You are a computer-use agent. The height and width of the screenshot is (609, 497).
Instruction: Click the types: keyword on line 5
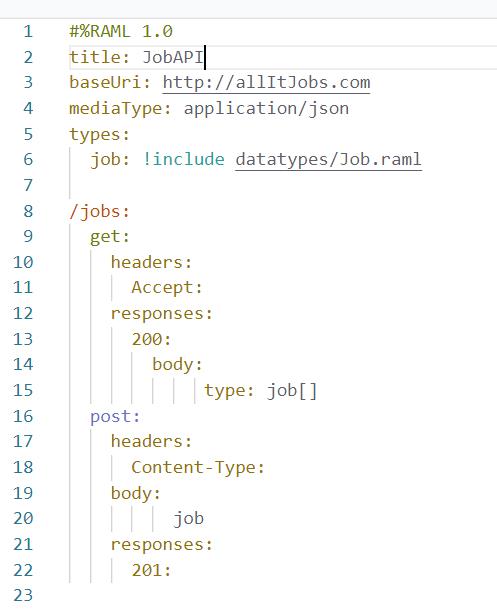(99, 134)
